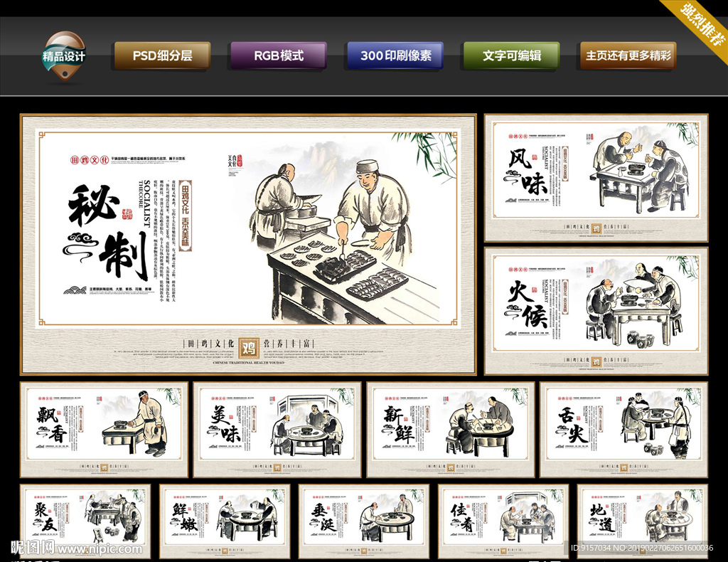Open the large 秘制 poster
The image size is (728, 562).
(x=248, y=244)
